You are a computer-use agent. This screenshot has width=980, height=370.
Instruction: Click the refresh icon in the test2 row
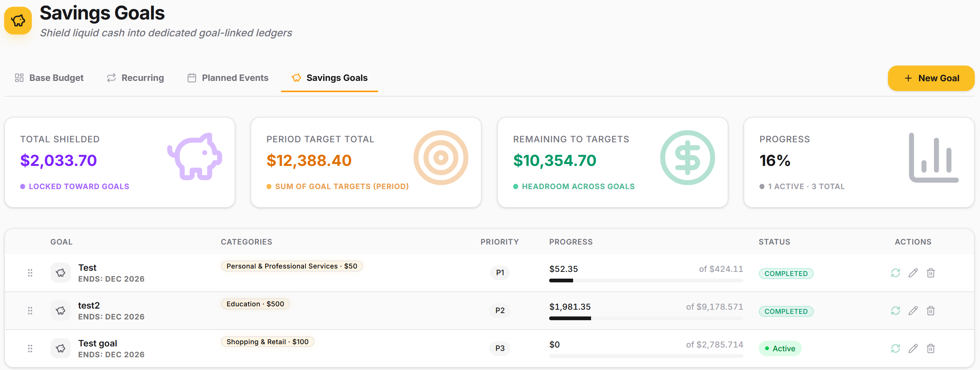coord(895,310)
